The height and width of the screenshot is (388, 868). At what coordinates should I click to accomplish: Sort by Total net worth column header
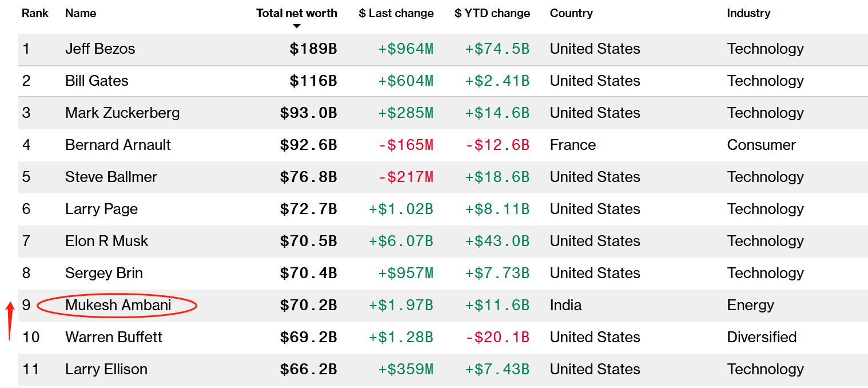(x=296, y=13)
